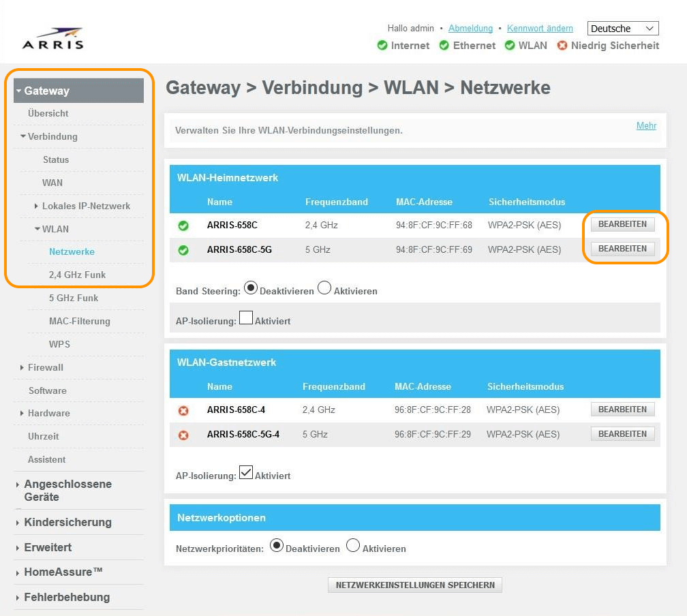Screen dimensions: 687x616
Task: Enable the home network AP-Isolierung checkbox
Action: [245, 318]
